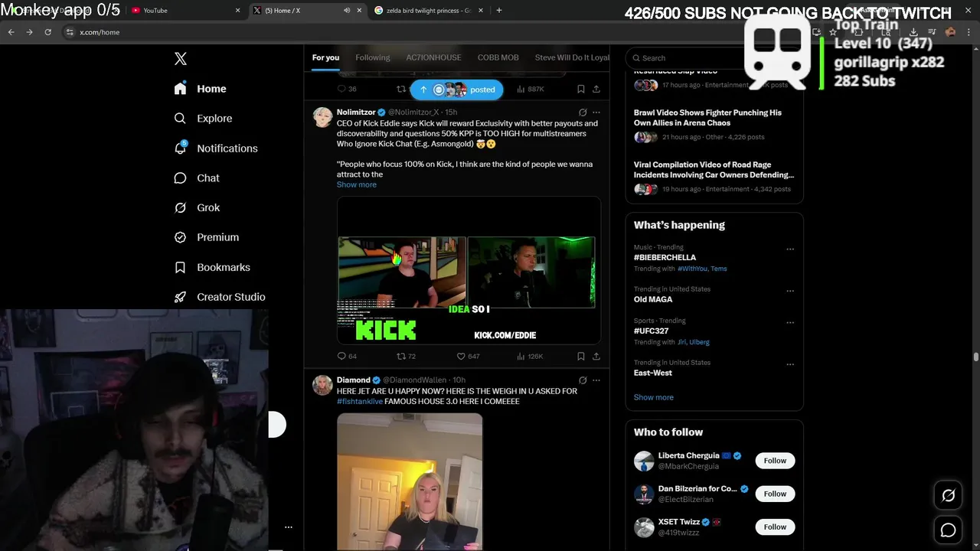The image size is (980, 551).
Task: Open Chat in the left sidebar
Action: (197, 178)
